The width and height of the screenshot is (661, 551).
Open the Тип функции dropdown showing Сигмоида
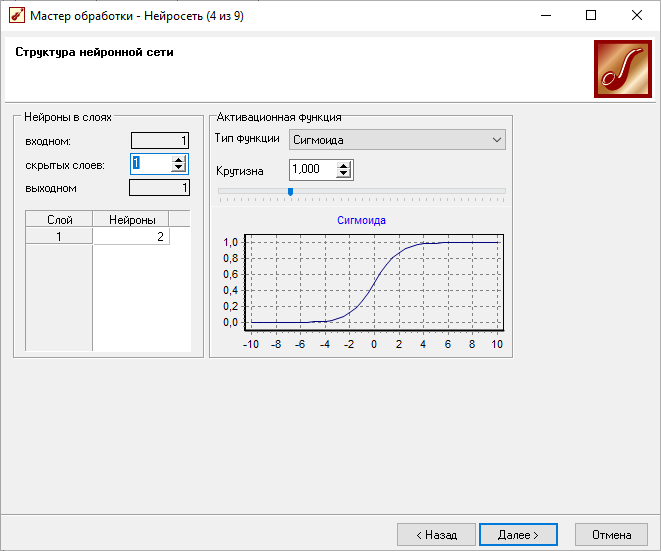[397, 140]
